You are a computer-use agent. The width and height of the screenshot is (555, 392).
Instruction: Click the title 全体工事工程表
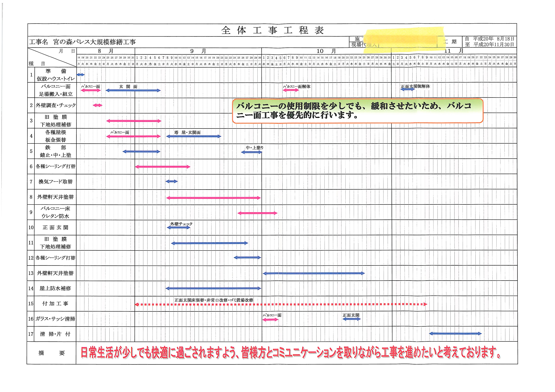pyautogui.click(x=272, y=31)
